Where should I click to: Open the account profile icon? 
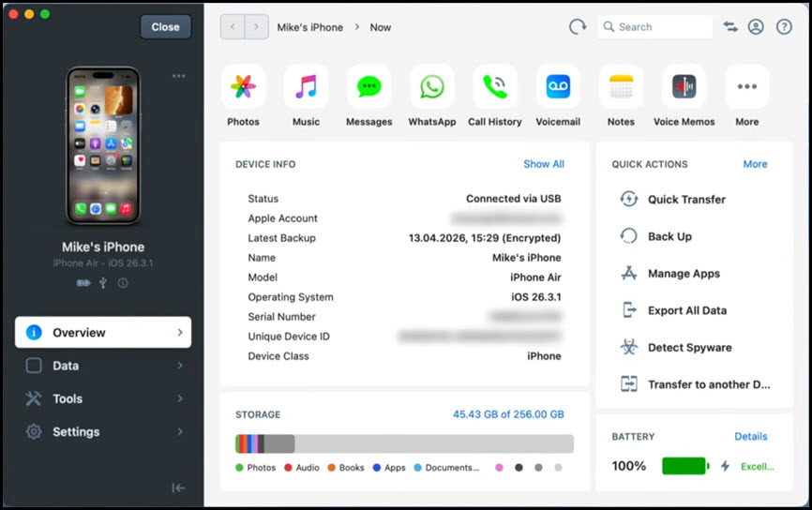756,27
